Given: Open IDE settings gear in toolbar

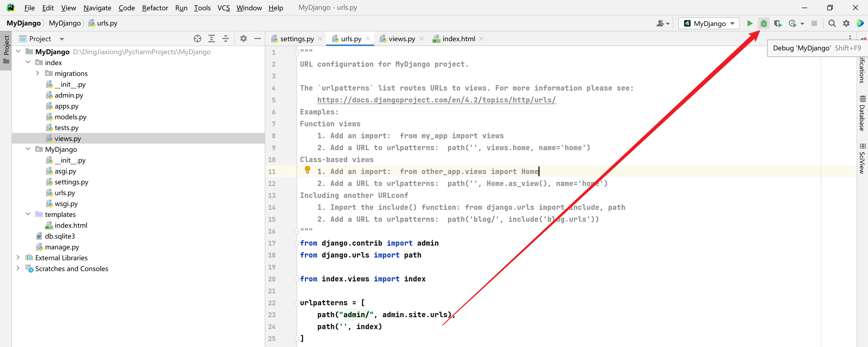Looking at the screenshot, I should point(846,23).
